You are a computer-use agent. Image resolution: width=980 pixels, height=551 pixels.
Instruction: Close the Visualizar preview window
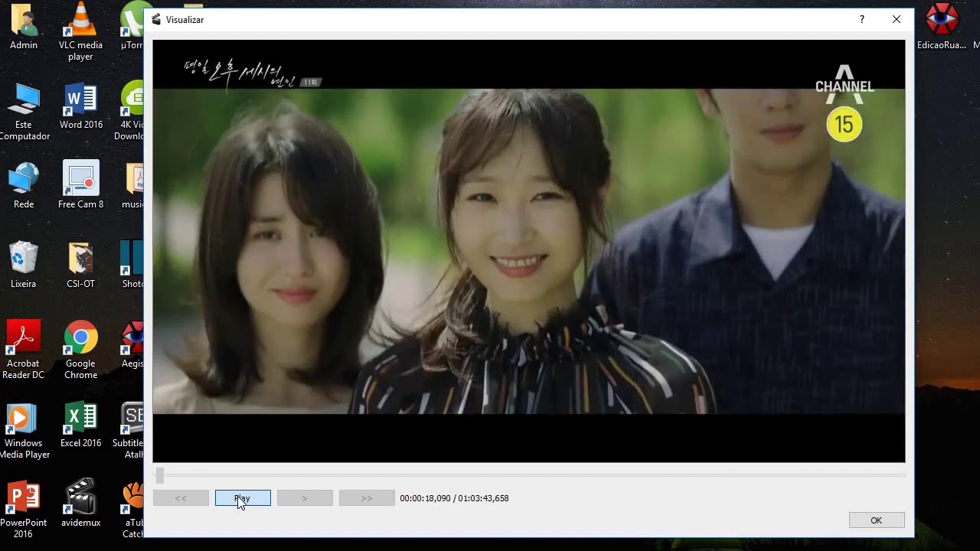coord(897,20)
